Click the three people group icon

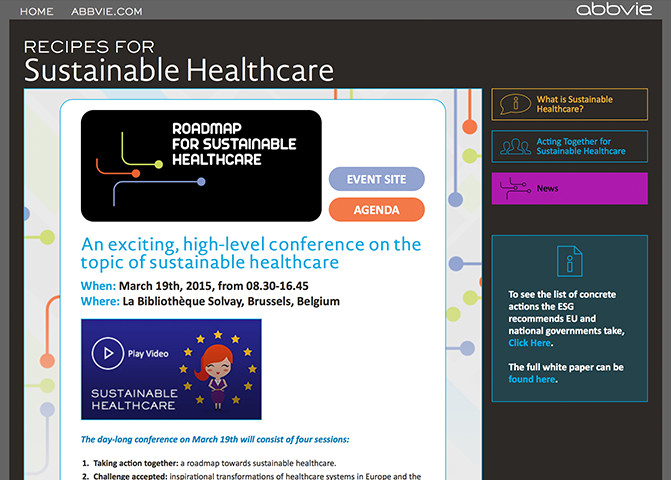tap(515, 146)
